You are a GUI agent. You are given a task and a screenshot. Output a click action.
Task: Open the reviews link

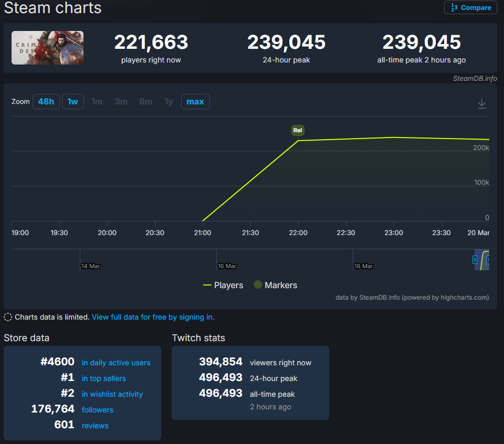(95, 426)
